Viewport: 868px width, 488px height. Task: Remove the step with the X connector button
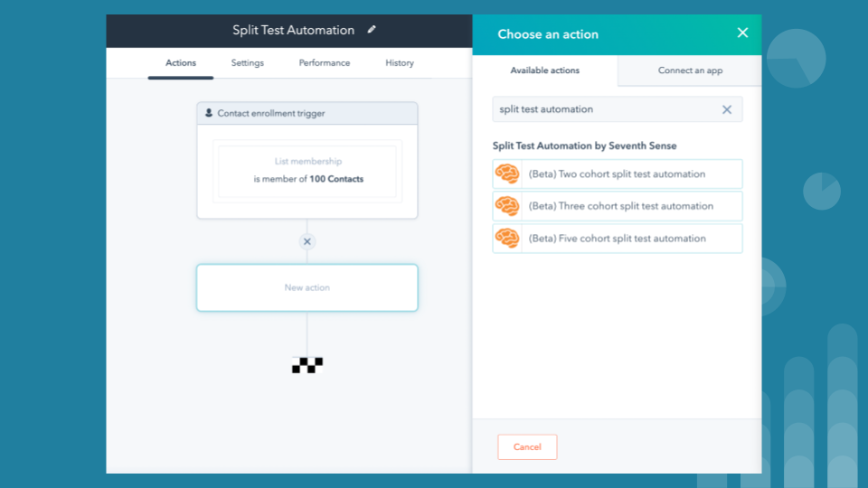tap(307, 242)
